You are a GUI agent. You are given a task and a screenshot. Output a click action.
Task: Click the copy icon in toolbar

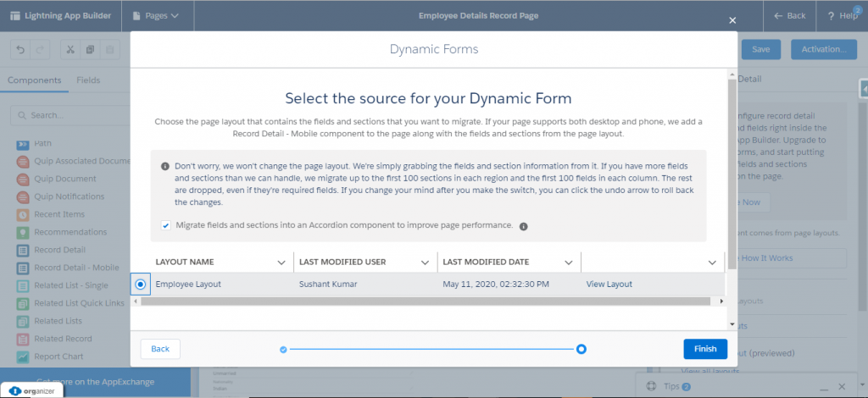(x=90, y=49)
